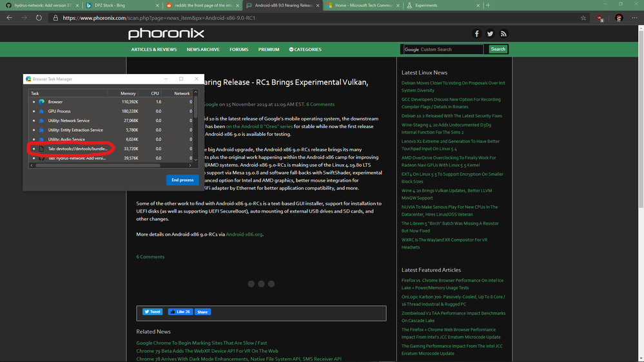Viewport: 644px width, 362px height.
Task: Open the extension icon with red badge
Action: [x=600, y=18]
